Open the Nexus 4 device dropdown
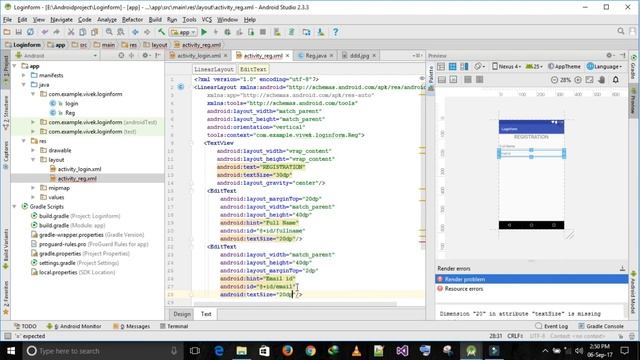Image resolution: width=640 pixels, height=360 pixels. pos(507,67)
